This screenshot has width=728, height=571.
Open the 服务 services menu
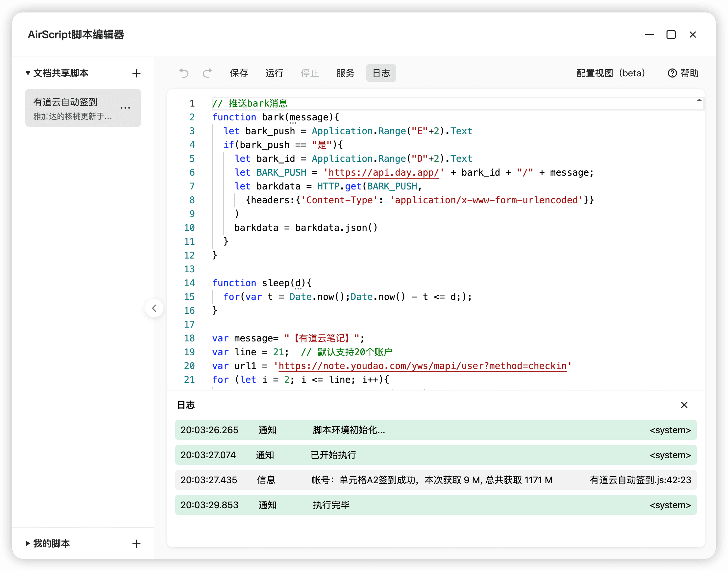tap(345, 73)
